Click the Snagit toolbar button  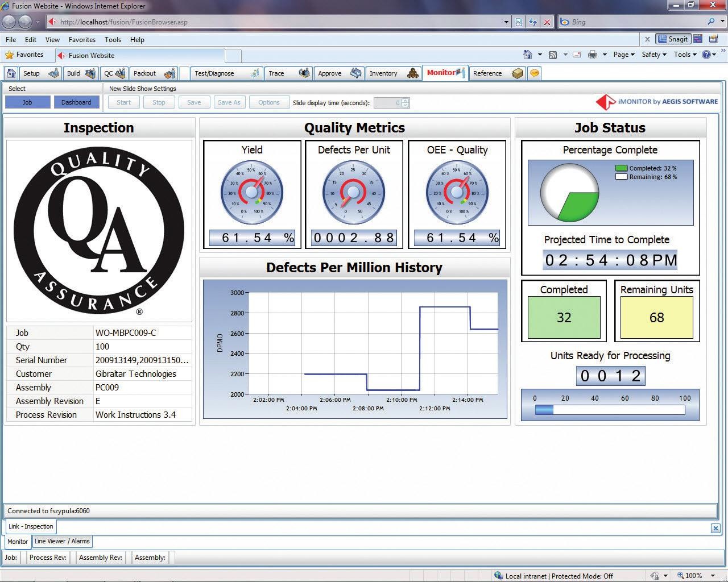pos(673,39)
